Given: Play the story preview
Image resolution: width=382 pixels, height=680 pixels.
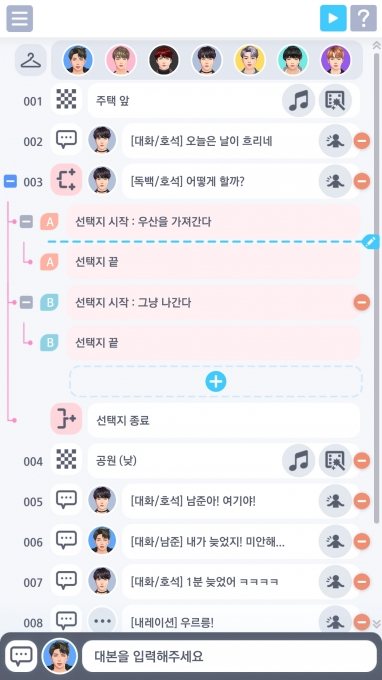Looking at the screenshot, I should pos(333,18).
